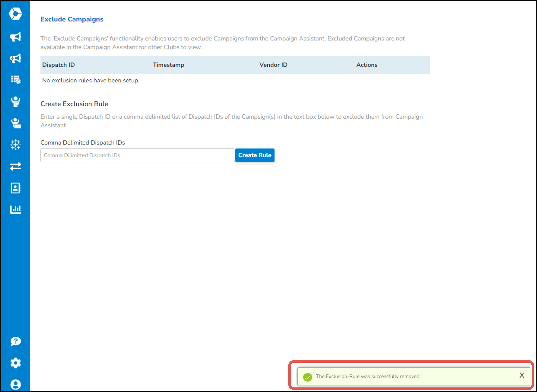Click the user profile icon

[x=16, y=384]
